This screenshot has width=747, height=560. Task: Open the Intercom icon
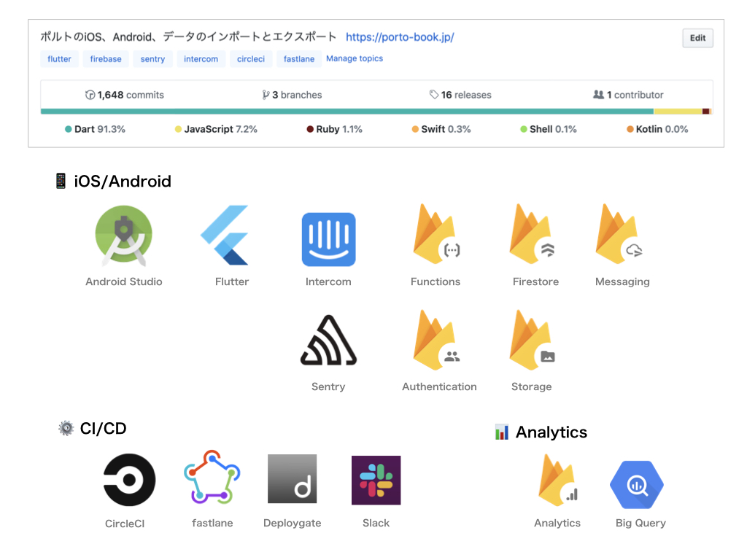point(329,239)
